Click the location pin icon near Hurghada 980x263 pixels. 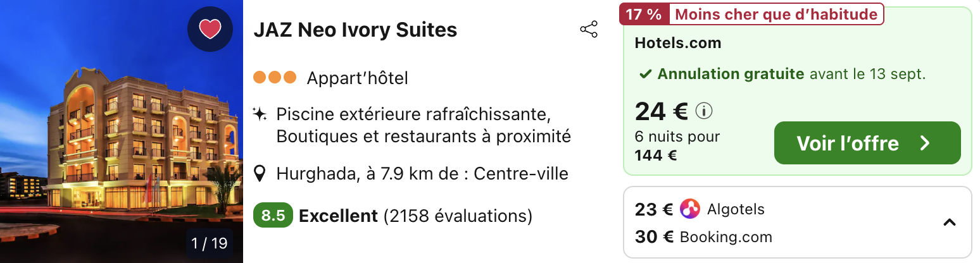pos(260,173)
